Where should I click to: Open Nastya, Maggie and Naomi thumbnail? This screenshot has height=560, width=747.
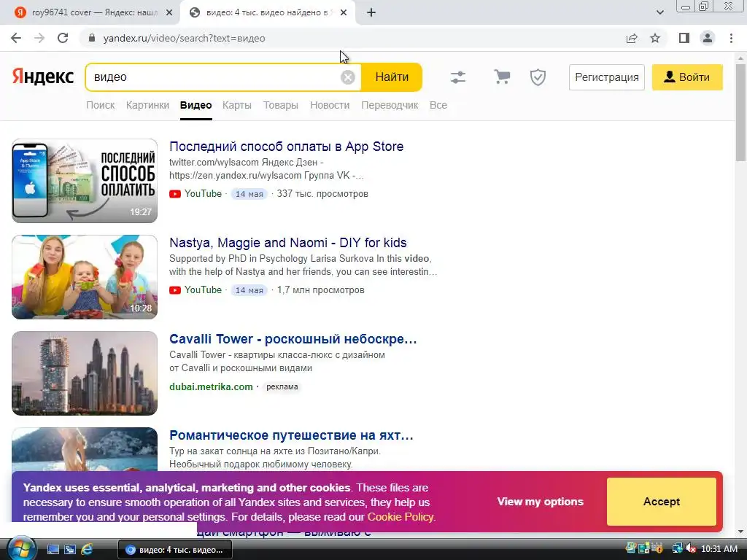[85, 276]
